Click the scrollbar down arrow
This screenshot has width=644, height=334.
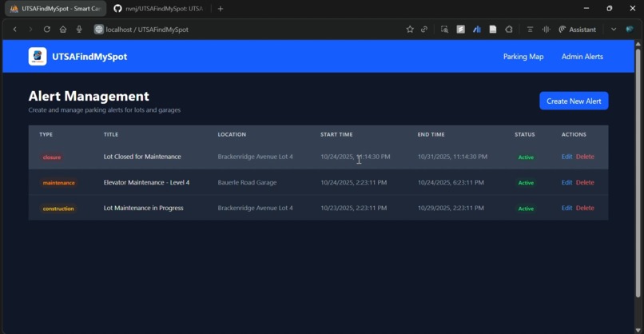638,330
